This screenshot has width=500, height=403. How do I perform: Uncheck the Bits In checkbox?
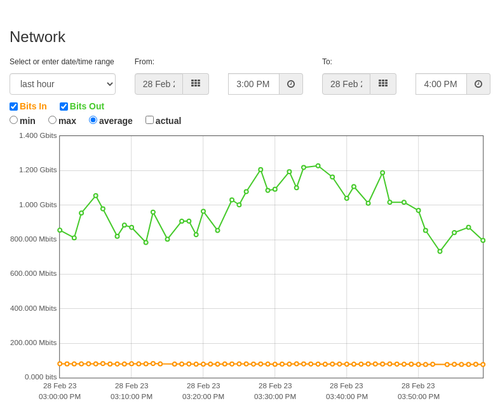(x=14, y=106)
